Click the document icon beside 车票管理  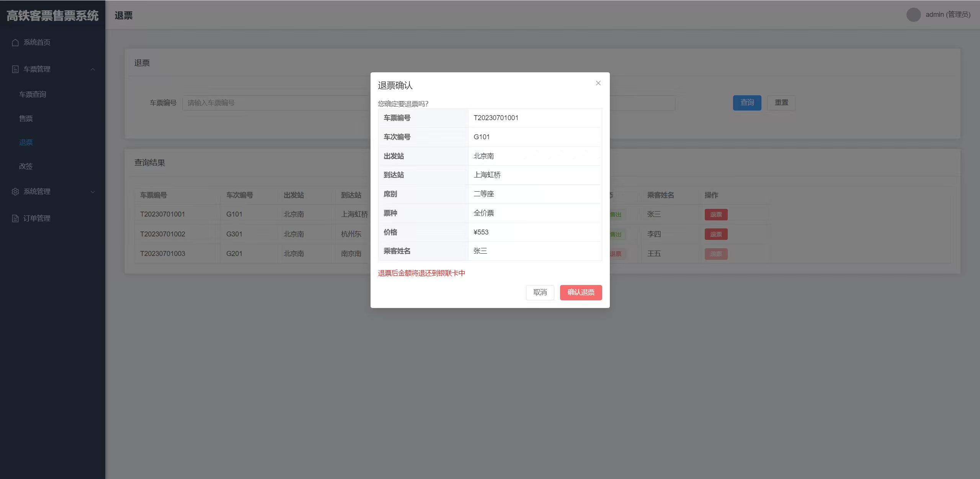coord(15,69)
